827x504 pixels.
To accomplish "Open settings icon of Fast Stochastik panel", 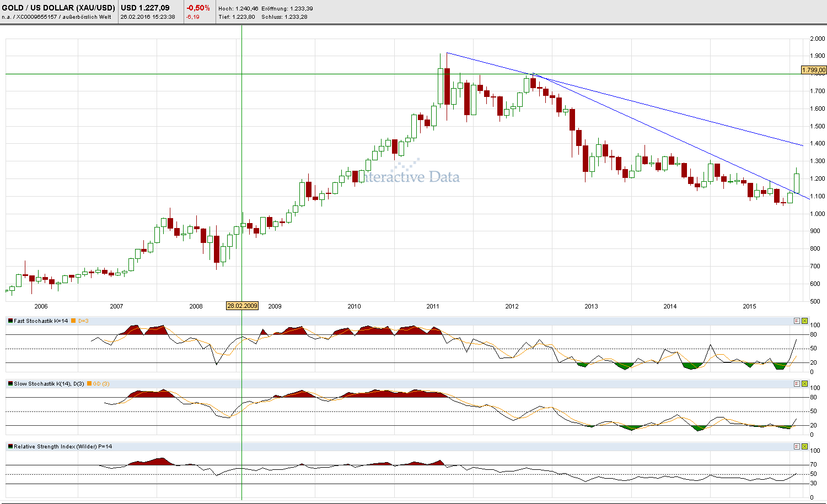I will tap(797, 321).
